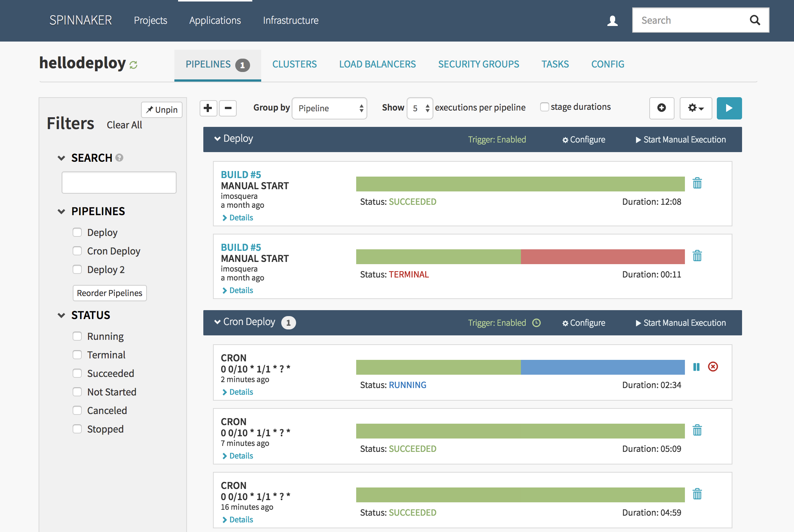Click the search magnifier icon
Viewport: 794px width, 532px height.
pos(755,20)
